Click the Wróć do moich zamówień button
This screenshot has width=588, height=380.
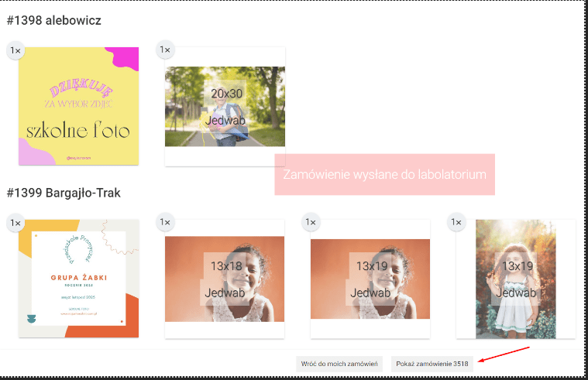[x=339, y=363]
